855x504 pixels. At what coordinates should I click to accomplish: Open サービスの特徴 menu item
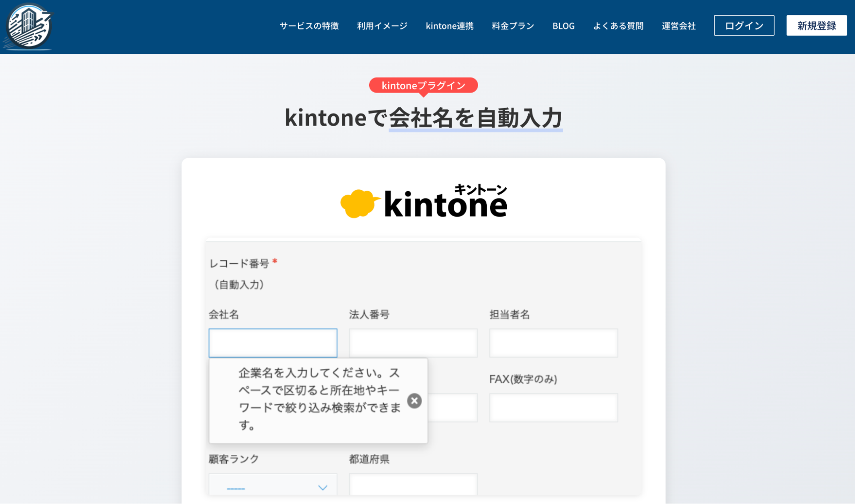click(x=309, y=26)
